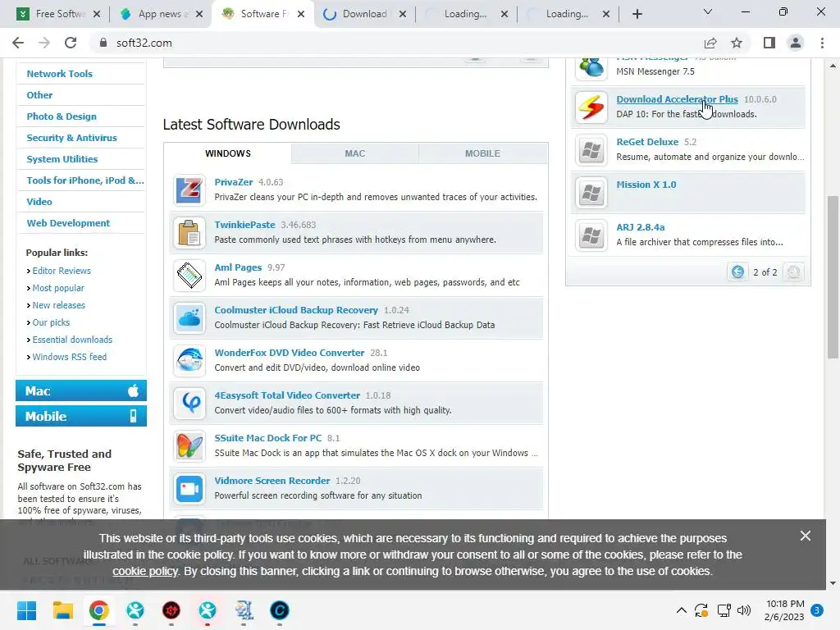Open the Photo & Design category

click(x=62, y=116)
